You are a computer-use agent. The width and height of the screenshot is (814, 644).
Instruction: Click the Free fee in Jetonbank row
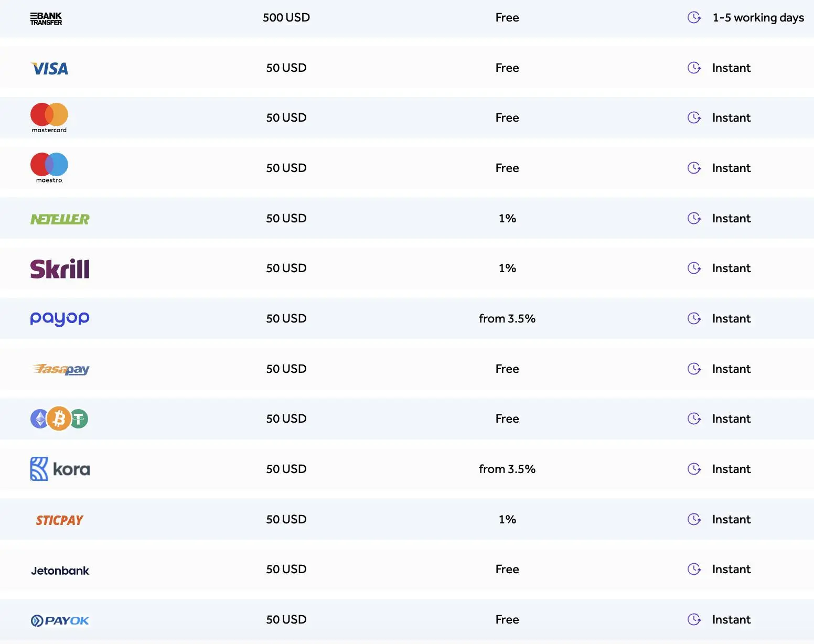click(x=507, y=569)
